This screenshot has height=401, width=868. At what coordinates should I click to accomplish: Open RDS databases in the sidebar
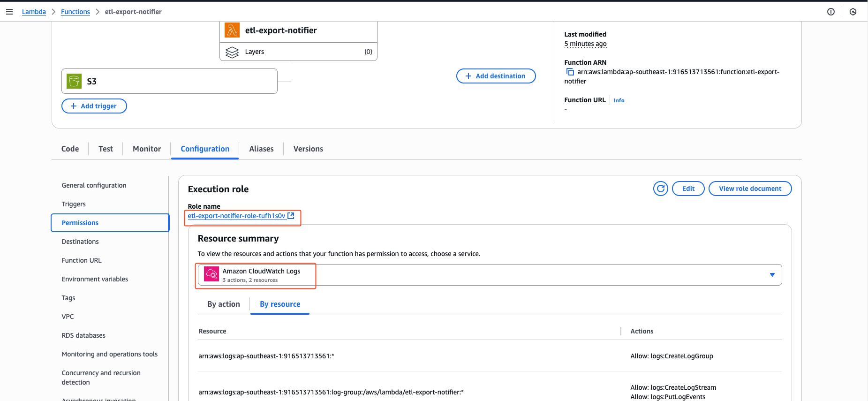point(83,335)
